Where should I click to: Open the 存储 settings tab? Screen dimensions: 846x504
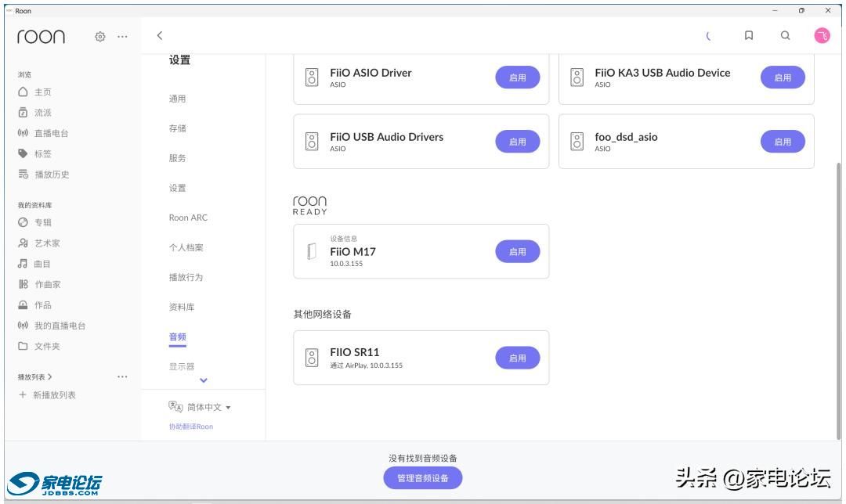coord(178,128)
